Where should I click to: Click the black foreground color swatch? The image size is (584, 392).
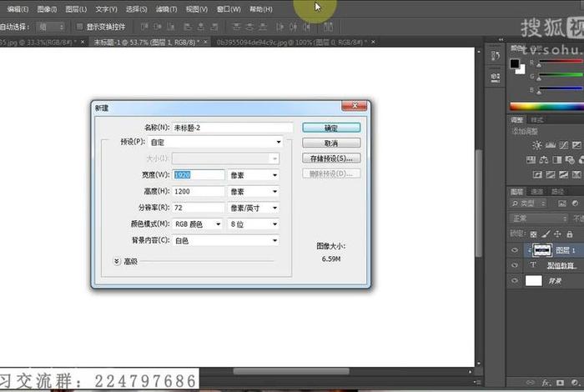coord(515,64)
